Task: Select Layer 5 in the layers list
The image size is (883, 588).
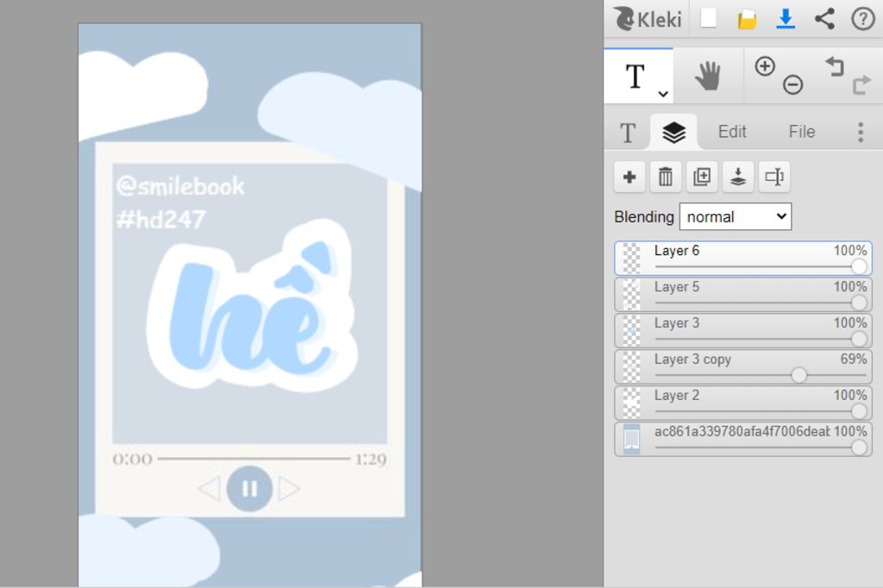Action: tap(742, 295)
